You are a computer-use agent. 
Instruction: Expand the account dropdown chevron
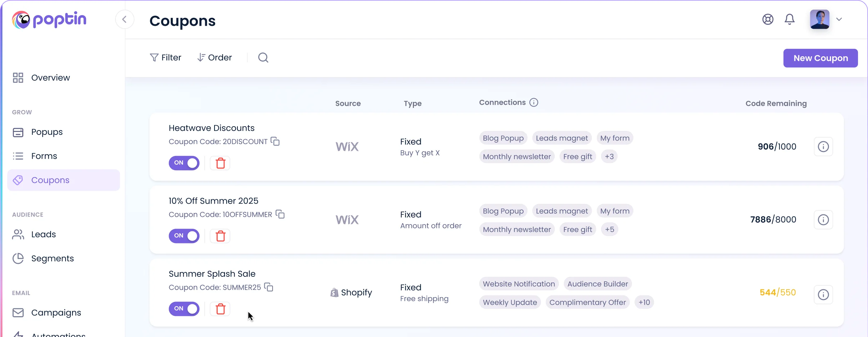pyautogui.click(x=839, y=19)
